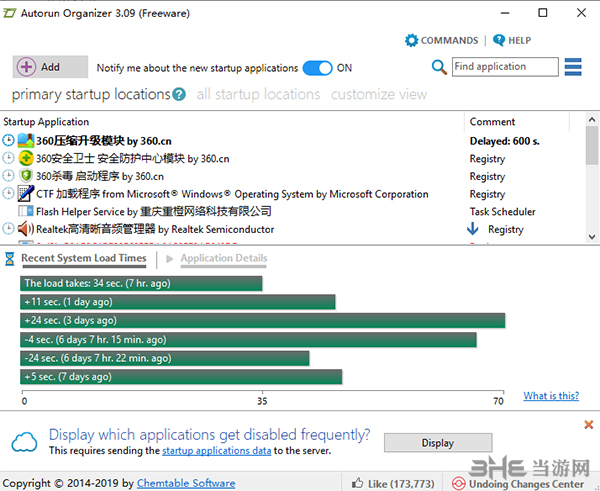
Task: Click the 360杀毒 shield icon
Action: pos(26,176)
